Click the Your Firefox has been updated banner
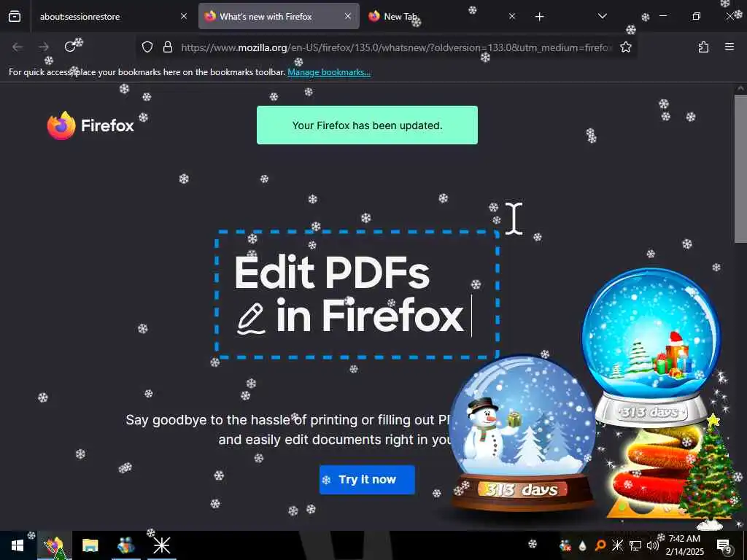 click(x=367, y=125)
